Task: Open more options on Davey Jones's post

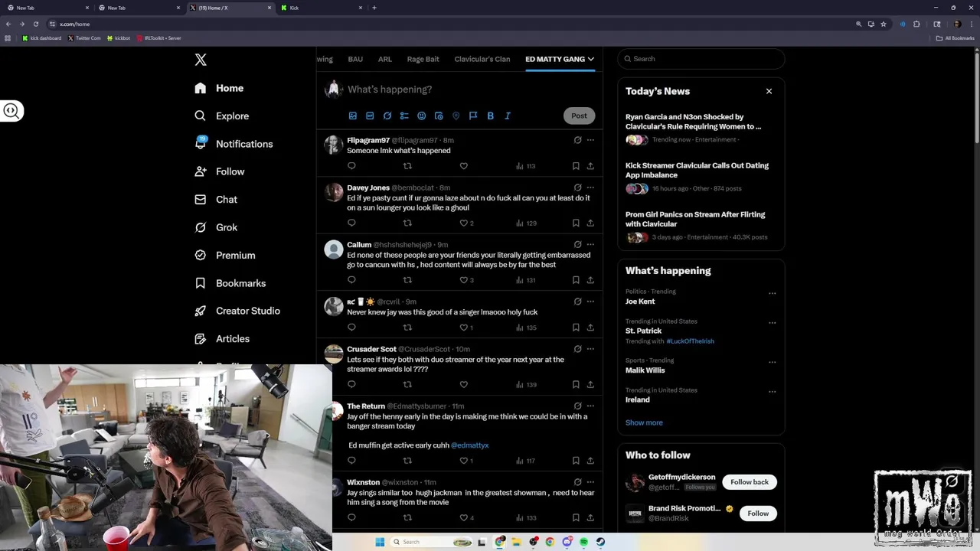Action: [x=590, y=187]
